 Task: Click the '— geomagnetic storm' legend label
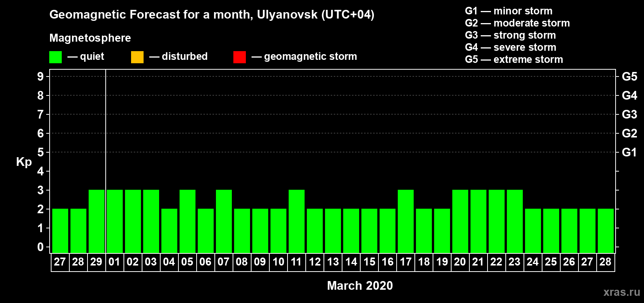pyautogui.click(x=304, y=56)
